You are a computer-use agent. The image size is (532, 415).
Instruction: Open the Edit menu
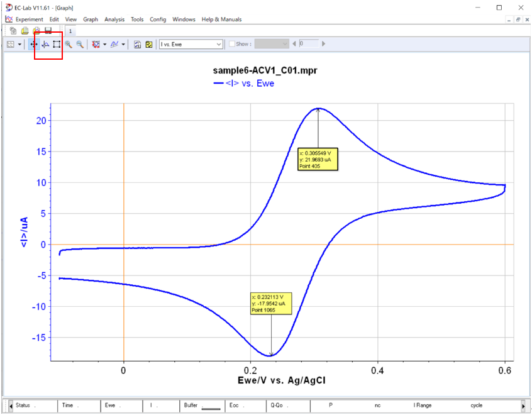tap(54, 19)
